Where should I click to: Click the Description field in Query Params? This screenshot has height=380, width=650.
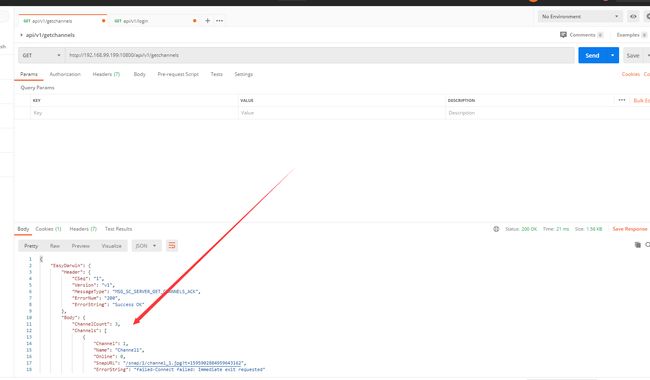(547, 113)
